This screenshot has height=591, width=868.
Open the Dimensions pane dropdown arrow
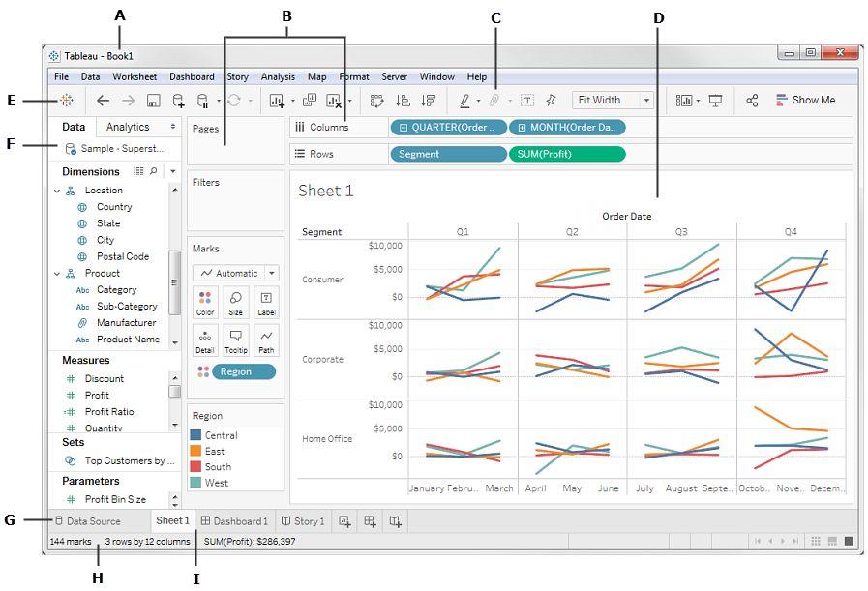point(172,171)
